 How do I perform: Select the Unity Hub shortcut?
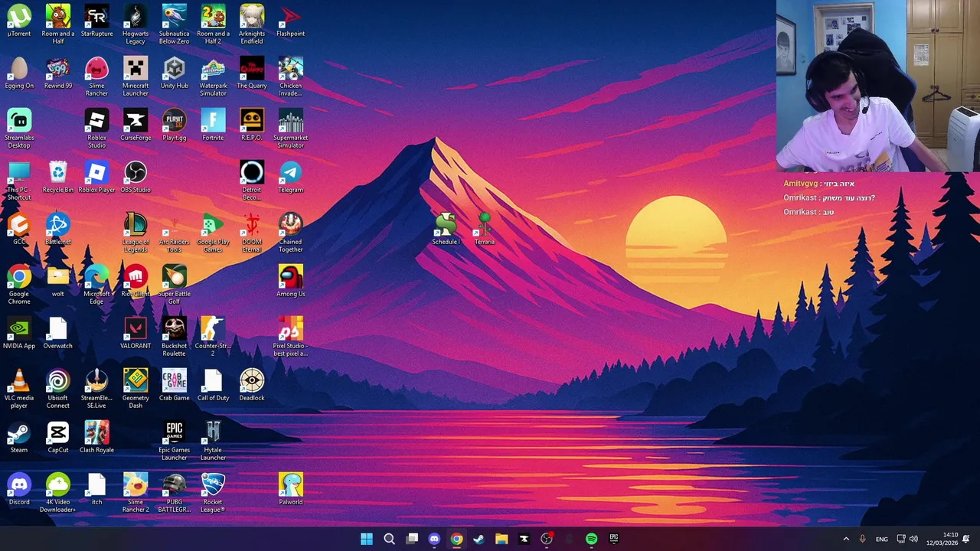pyautogui.click(x=174, y=73)
